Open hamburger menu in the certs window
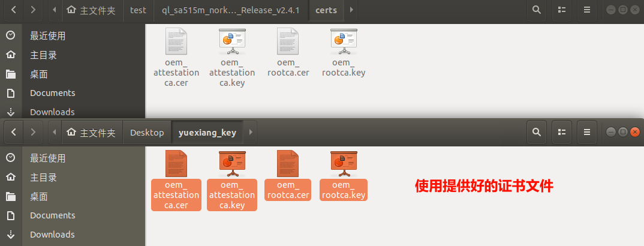 pyautogui.click(x=587, y=10)
